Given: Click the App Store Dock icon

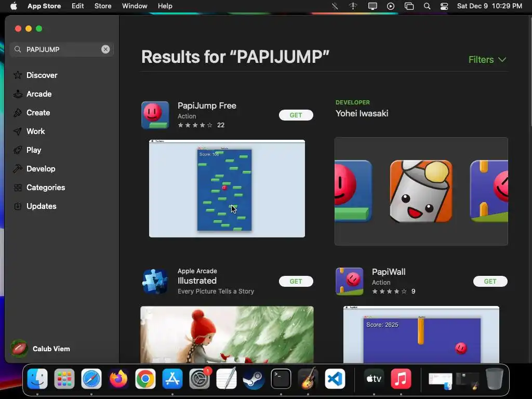Looking at the screenshot, I should [x=172, y=379].
